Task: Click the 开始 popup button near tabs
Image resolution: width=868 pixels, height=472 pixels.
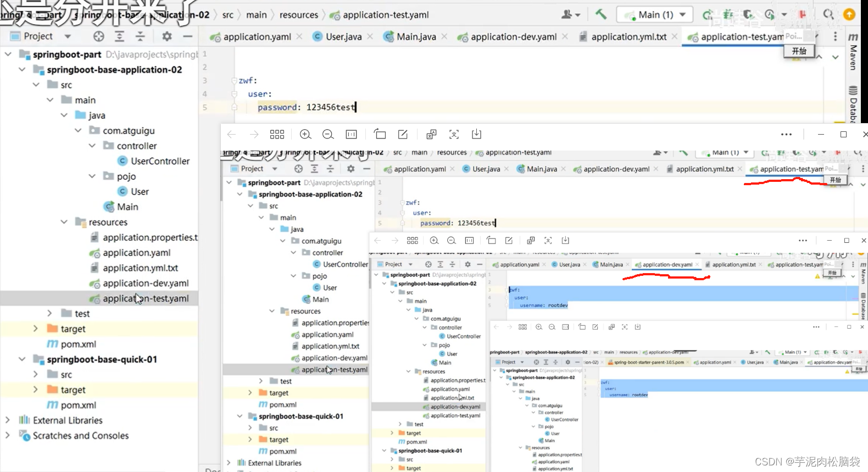Action: (799, 51)
